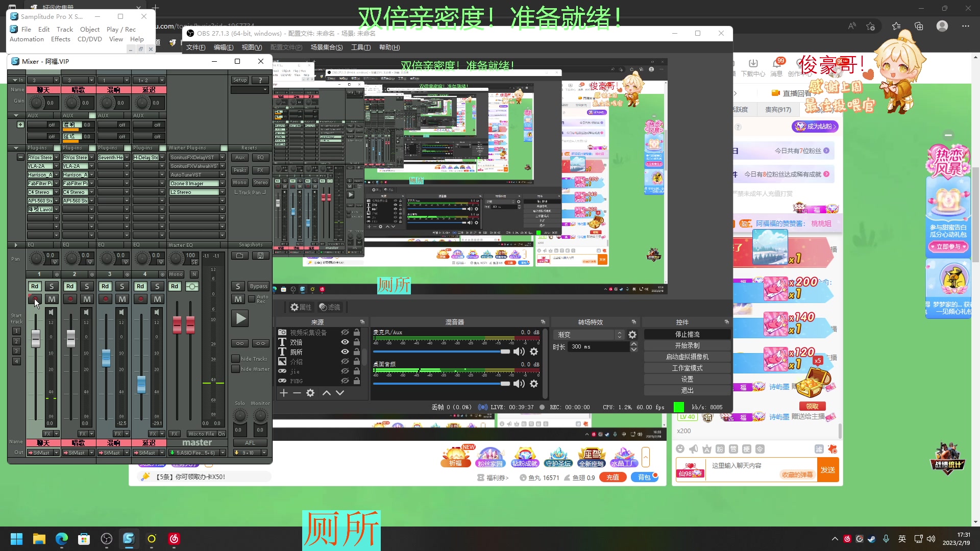This screenshot has width=980, height=551.
Task: Show the 视频采集设备 source via eye icon
Action: 345,333
